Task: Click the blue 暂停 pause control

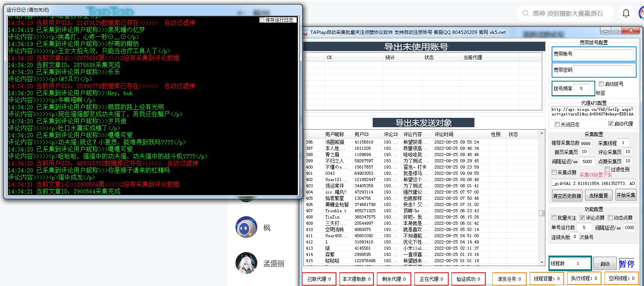Action: pos(626,264)
